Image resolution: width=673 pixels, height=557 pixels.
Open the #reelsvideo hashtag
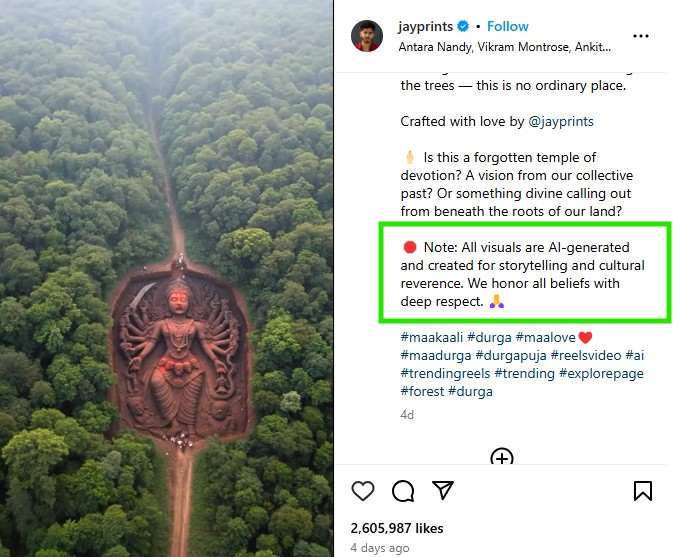point(588,355)
